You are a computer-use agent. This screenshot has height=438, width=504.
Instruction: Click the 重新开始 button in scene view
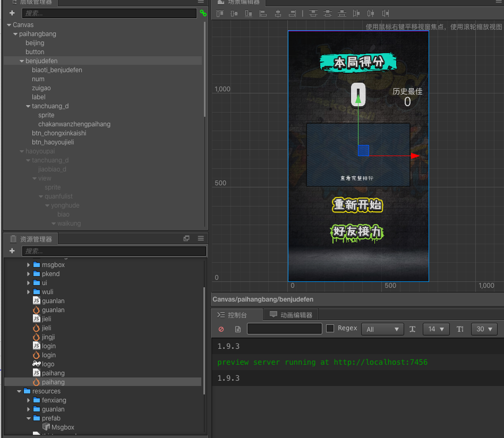click(357, 205)
